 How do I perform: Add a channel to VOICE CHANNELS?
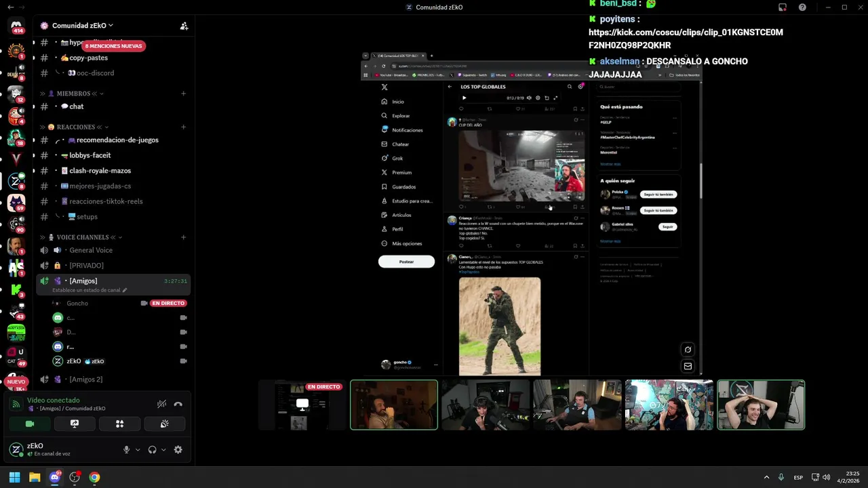(183, 237)
